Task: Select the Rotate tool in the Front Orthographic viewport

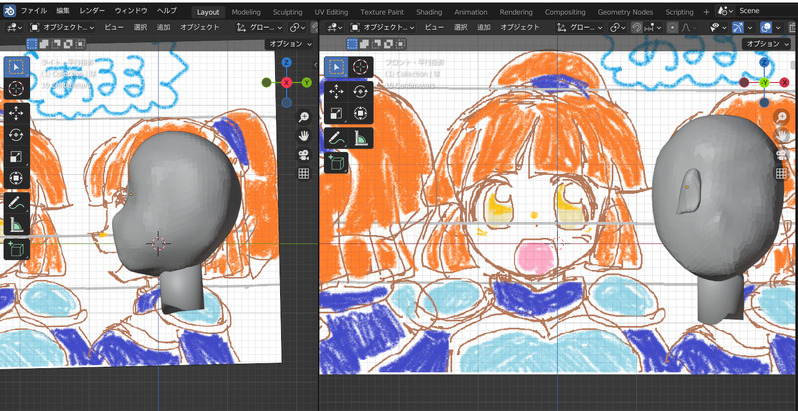Action: 361,92
